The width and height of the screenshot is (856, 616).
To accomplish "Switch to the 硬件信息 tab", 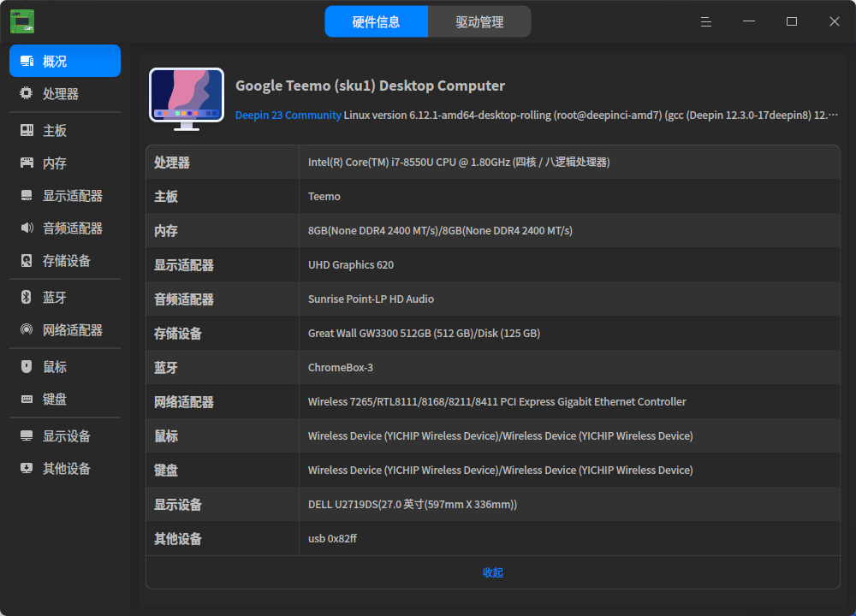I will click(376, 21).
